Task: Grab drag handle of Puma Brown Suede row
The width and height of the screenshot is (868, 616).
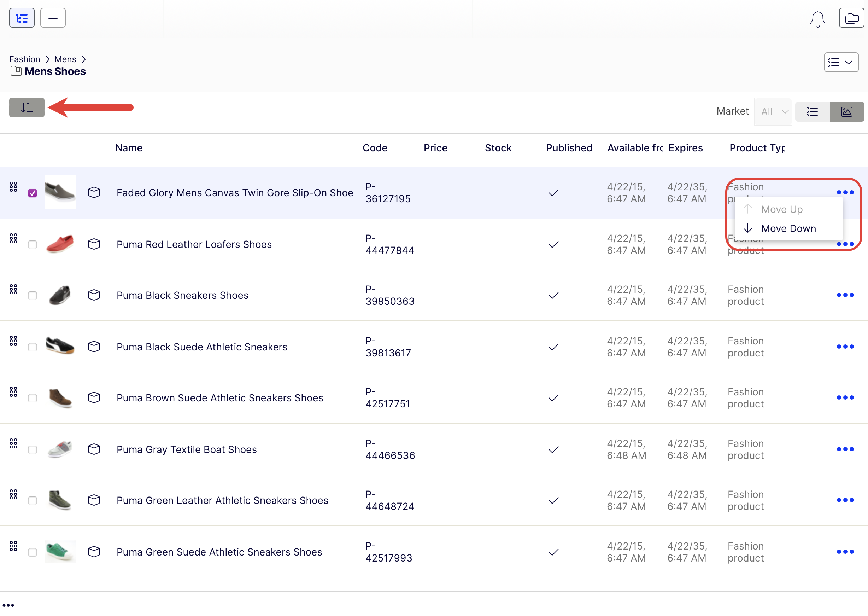Action: coord(14,391)
